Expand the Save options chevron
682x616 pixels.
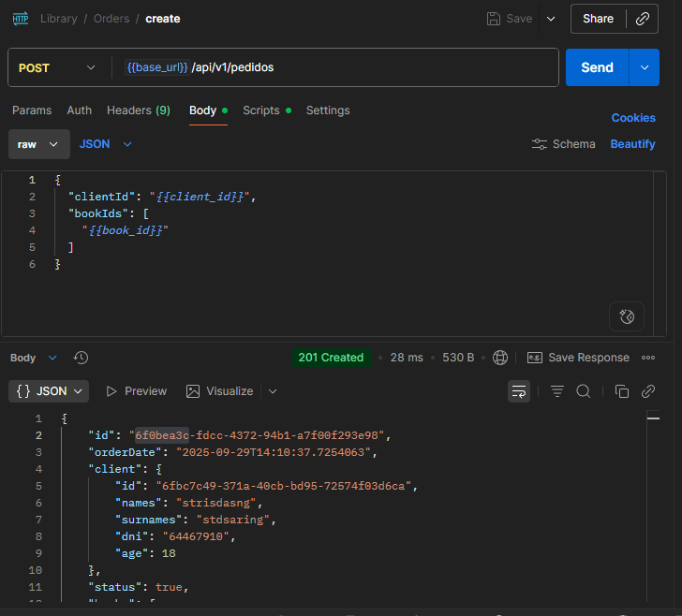click(551, 19)
